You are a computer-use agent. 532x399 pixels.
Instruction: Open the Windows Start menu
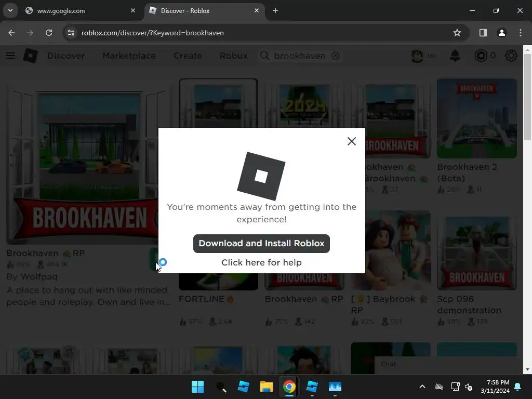(x=197, y=387)
